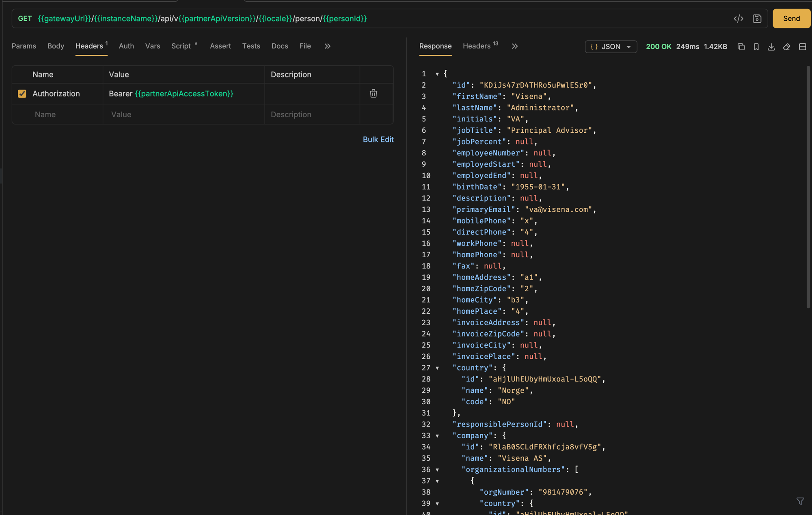Go to the Assert tab

220,46
